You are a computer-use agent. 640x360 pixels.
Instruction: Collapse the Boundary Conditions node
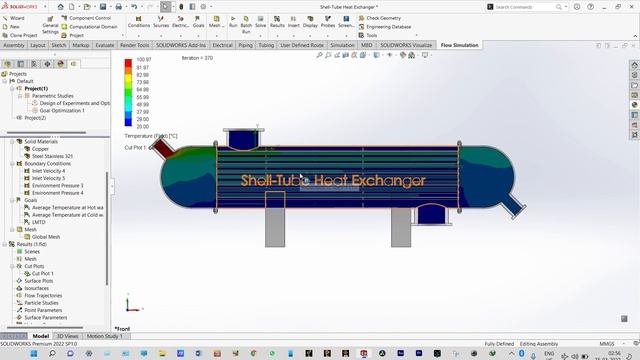pyautogui.click(x=12, y=164)
